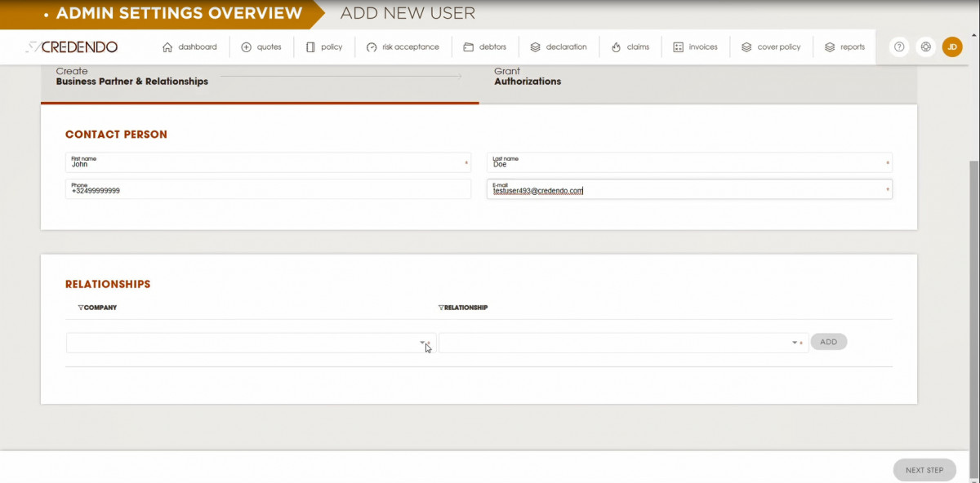Screen dimensions: 980x483
Task: Switch to the Grant Authorizations step
Action: [x=528, y=77]
